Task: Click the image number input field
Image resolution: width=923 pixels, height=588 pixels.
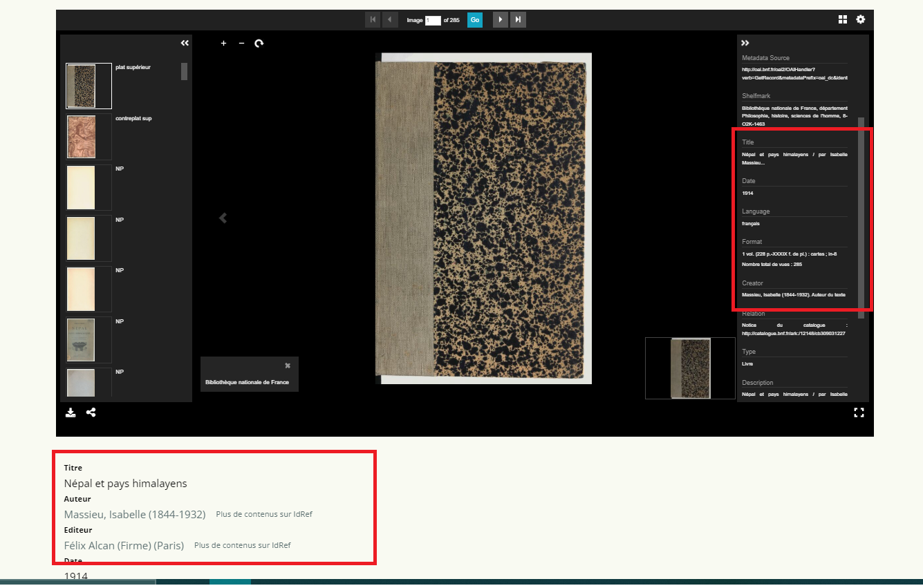Action: pyautogui.click(x=433, y=21)
